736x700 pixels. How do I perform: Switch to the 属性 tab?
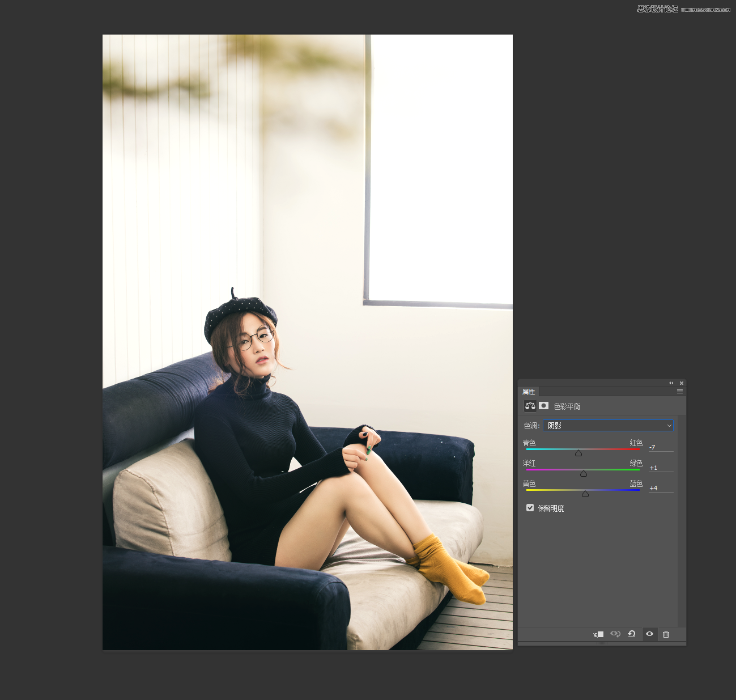coord(529,392)
